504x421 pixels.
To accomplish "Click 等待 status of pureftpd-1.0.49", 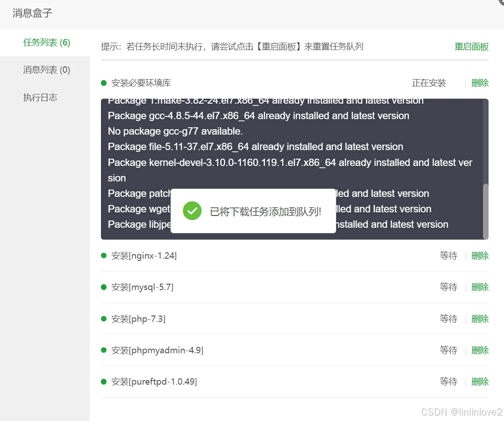I will 449,381.
